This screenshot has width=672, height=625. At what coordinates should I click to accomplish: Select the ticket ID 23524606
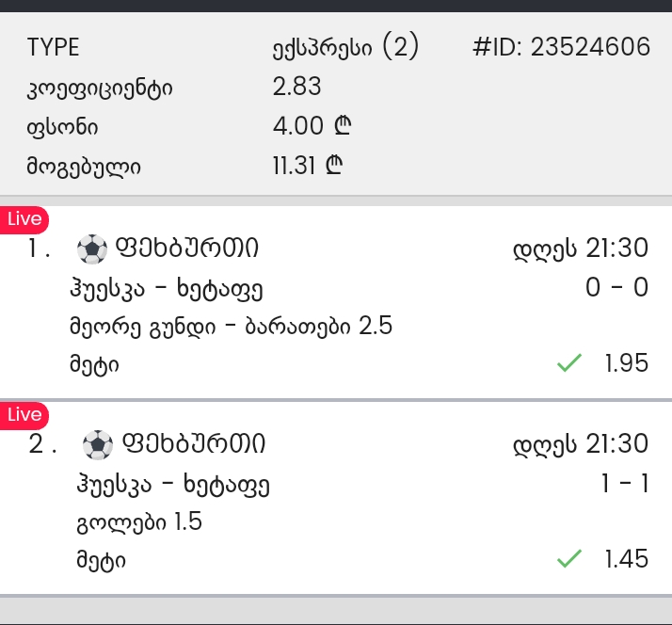(562, 47)
